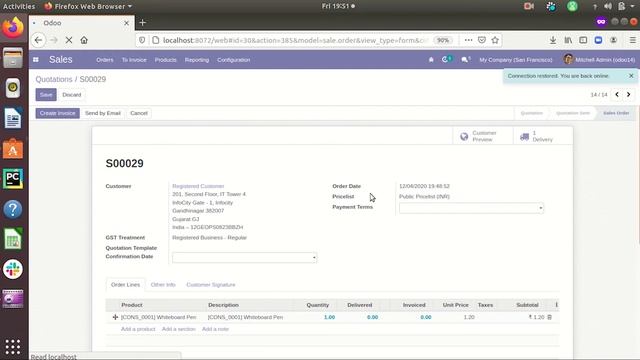
Task: Select the Sales Order status stage
Action: tap(616, 113)
